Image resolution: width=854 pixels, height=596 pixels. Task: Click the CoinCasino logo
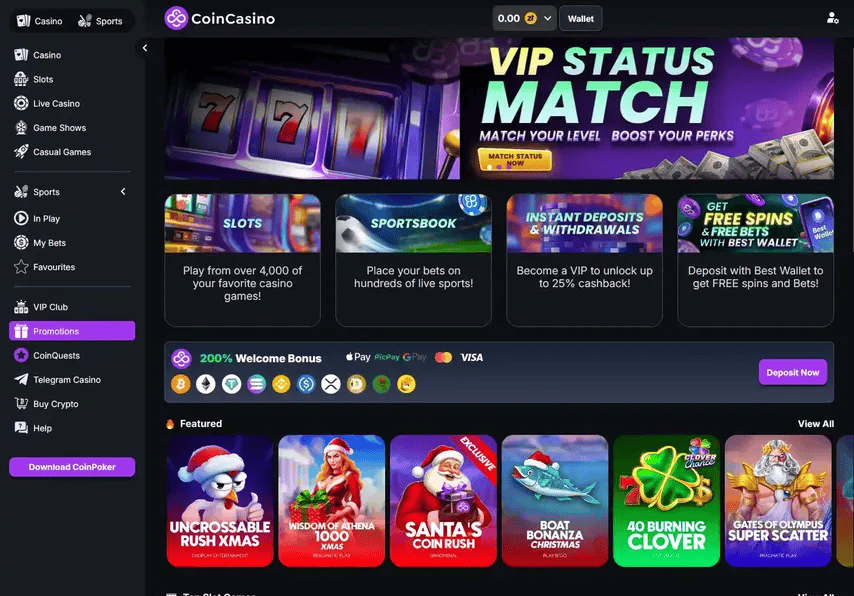tap(219, 19)
